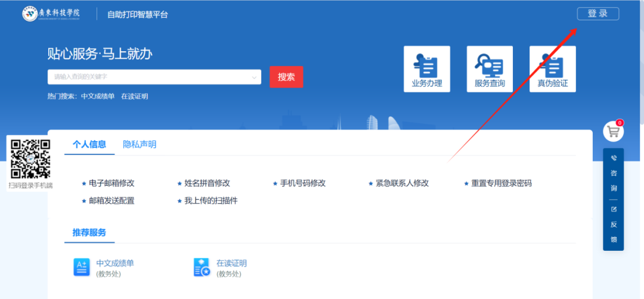
Task: Click the 反馈 feedback icon in sidebar
Action: 614,210
